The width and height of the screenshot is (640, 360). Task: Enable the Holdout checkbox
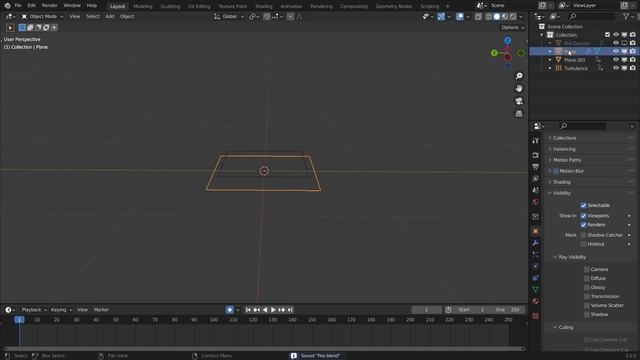click(x=583, y=244)
